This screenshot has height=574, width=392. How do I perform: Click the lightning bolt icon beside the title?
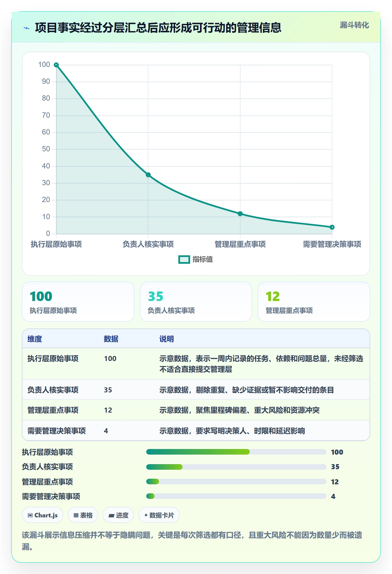(x=27, y=28)
